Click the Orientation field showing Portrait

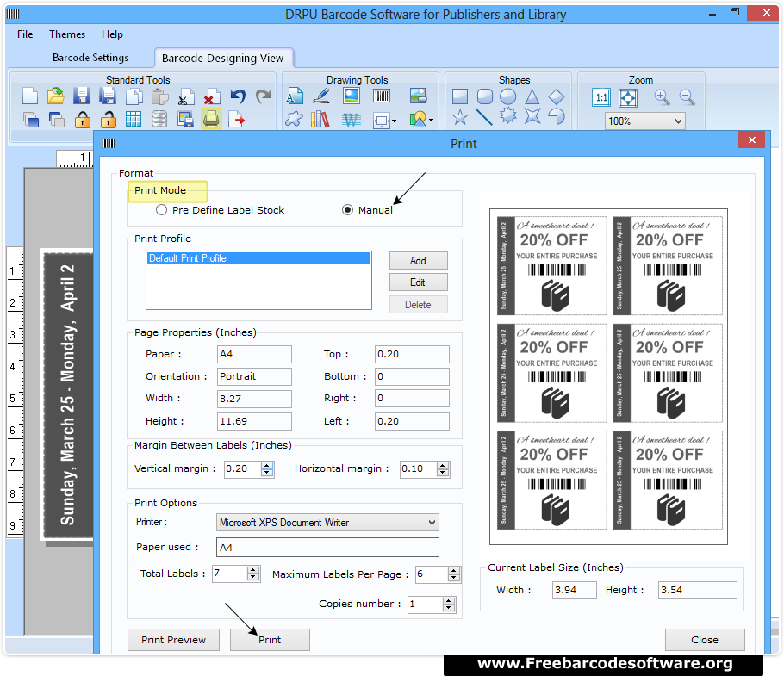[254, 376]
